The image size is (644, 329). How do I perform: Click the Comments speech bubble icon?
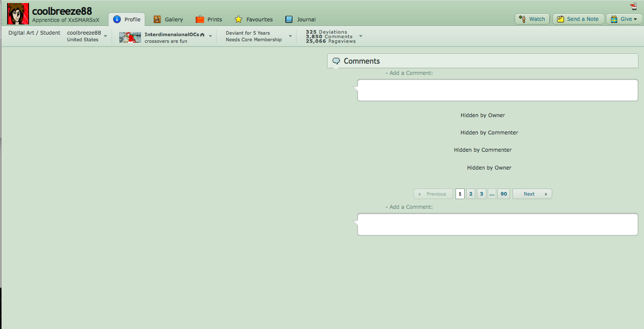[x=336, y=61]
